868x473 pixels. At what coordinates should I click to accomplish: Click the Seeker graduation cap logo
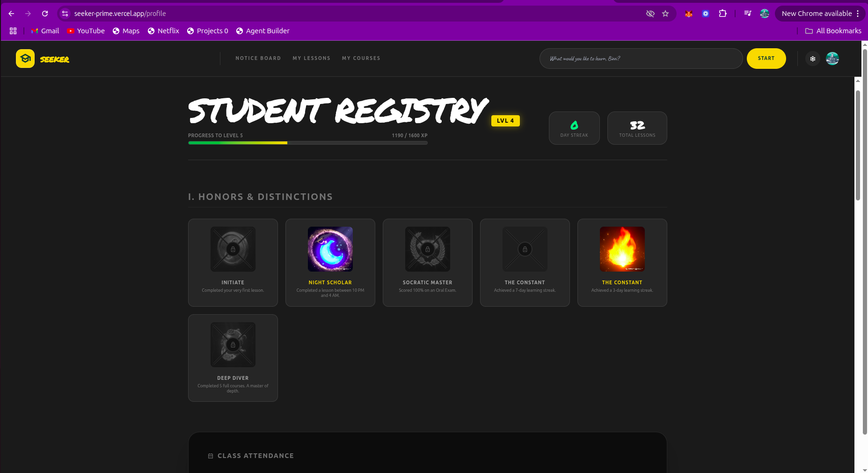pyautogui.click(x=25, y=59)
